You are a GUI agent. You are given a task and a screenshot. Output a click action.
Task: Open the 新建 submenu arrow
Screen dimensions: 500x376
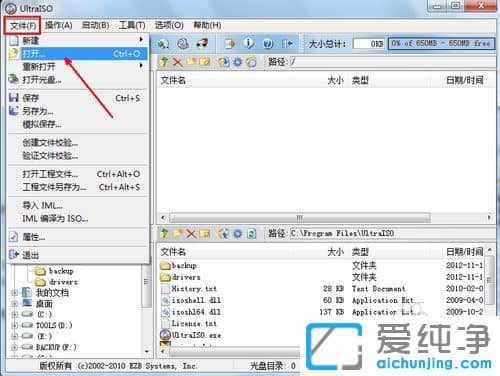[x=141, y=40]
